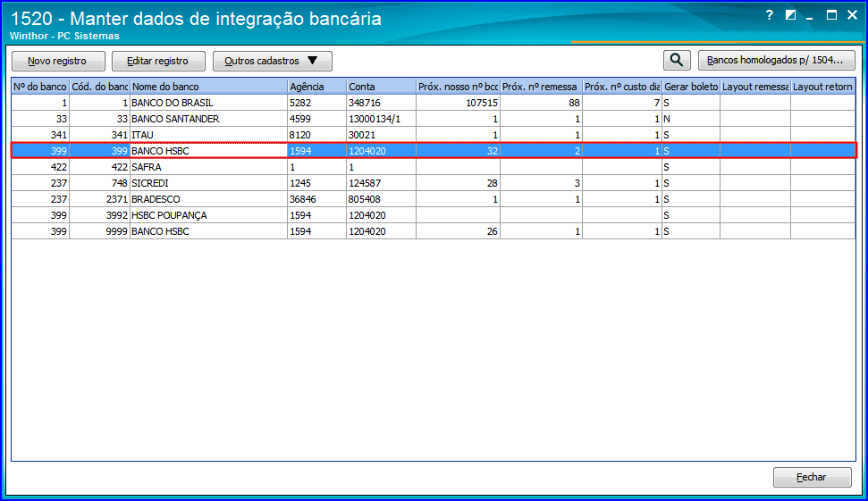The width and height of the screenshot is (868, 501).
Task: Click agência value 36846
Action: pyautogui.click(x=303, y=199)
